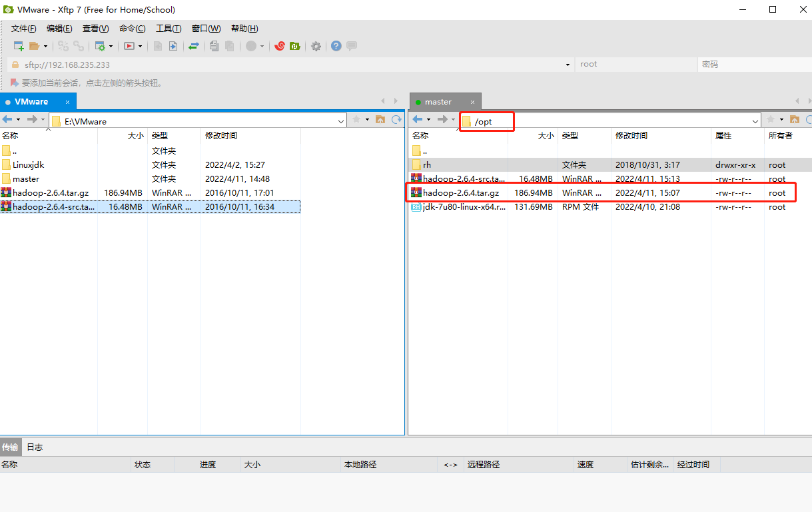Screen dimensions: 812x512
Task: Click the blue Help question-mark icon
Action: pos(336,46)
